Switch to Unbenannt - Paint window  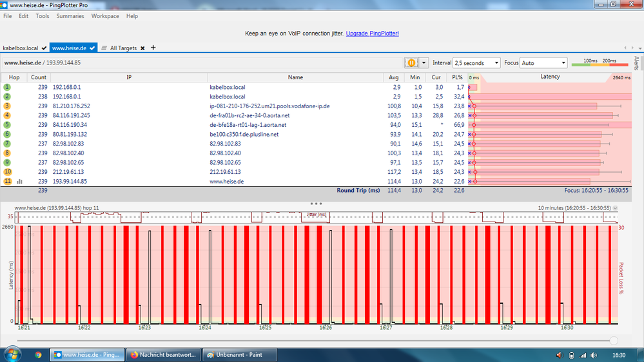pyautogui.click(x=240, y=355)
